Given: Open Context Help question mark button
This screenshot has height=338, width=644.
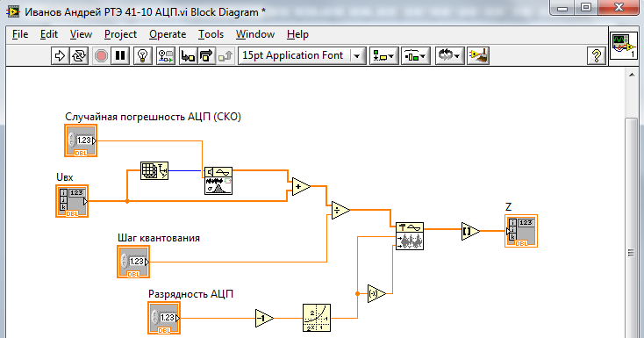Looking at the screenshot, I should click(x=597, y=55).
